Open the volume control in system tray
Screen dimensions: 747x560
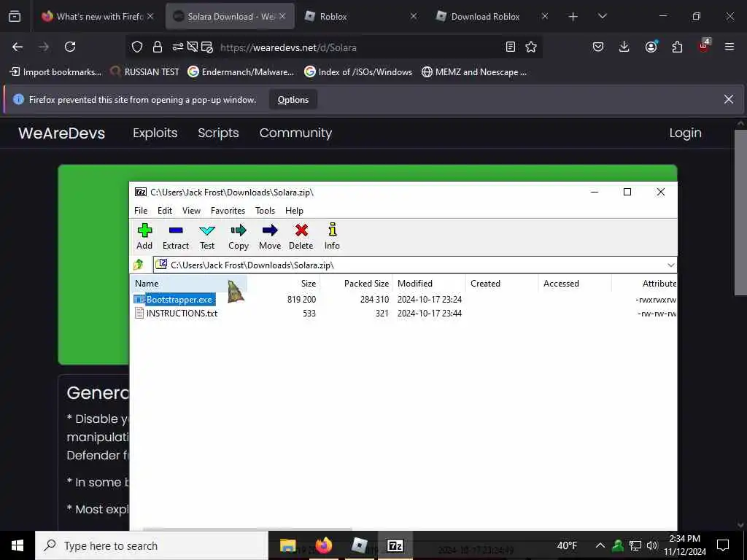(652, 545)
